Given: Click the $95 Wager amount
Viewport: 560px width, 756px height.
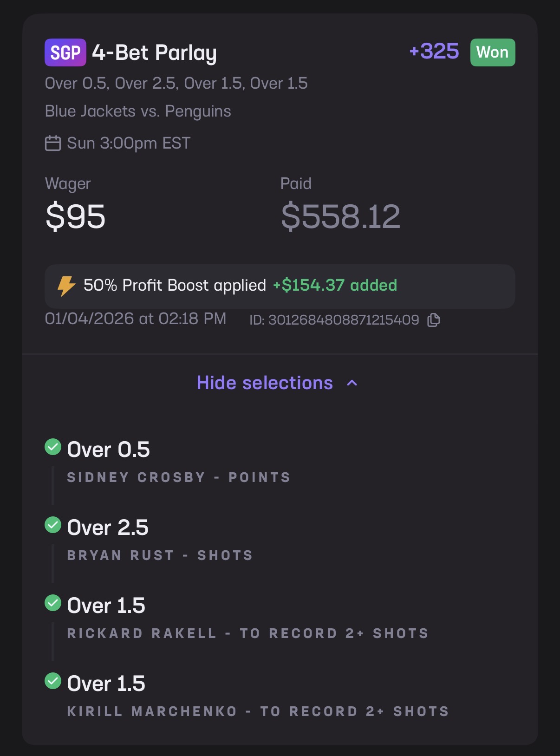Looking at the screenshot, I should click(76, 216).
